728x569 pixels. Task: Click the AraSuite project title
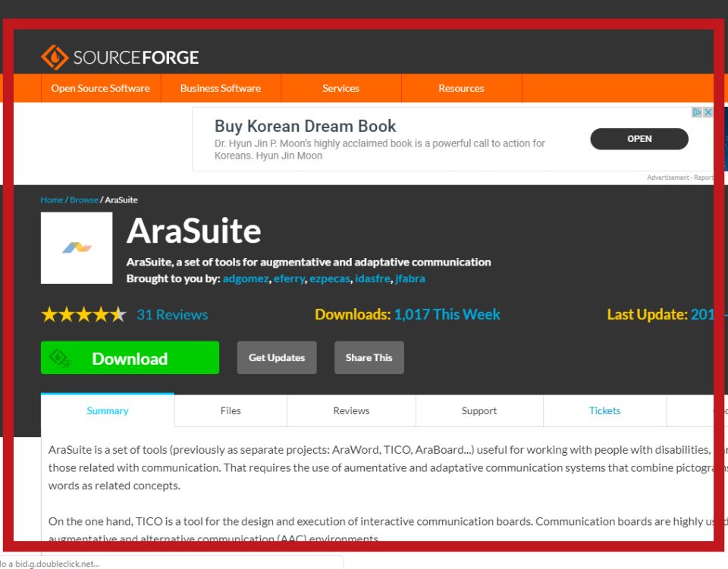point(193,231)
